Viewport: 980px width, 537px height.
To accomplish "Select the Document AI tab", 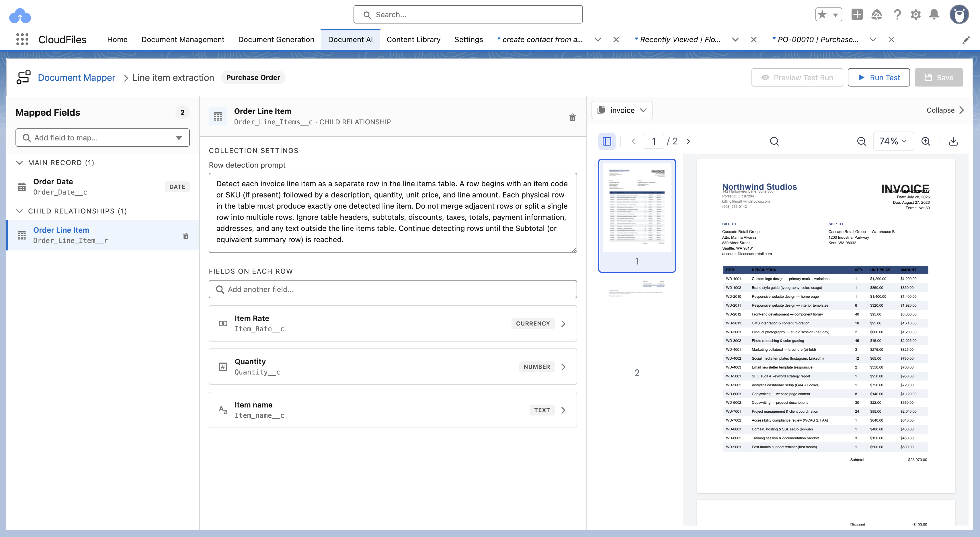I will pyautogui.click(x=350, y=40).
